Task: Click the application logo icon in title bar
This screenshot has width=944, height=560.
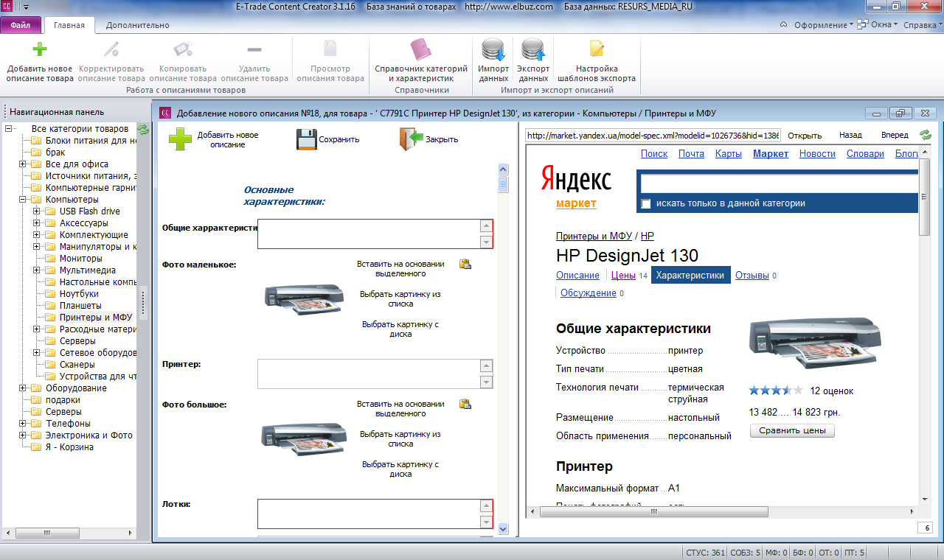Action: 7,7
